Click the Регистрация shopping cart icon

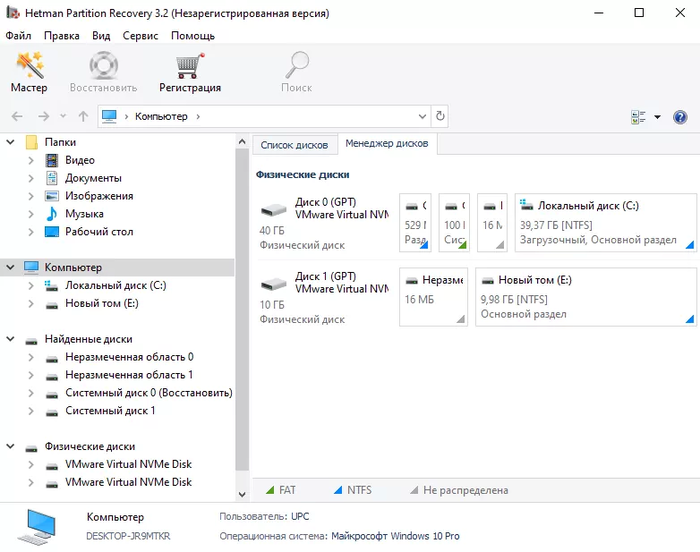click(x=190, y=66)
